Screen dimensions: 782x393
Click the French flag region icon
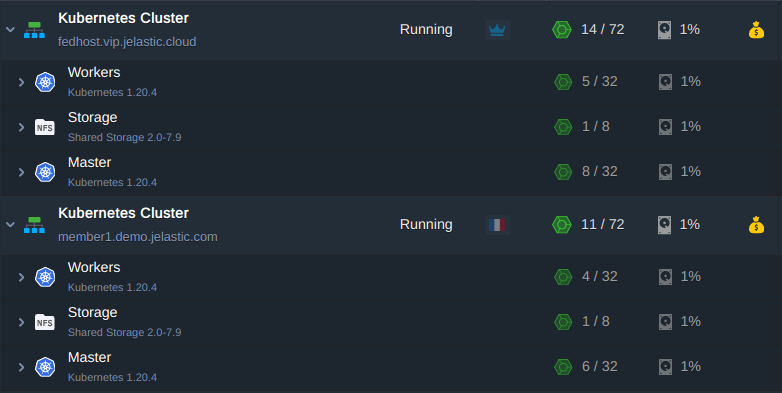coord(497,225)
